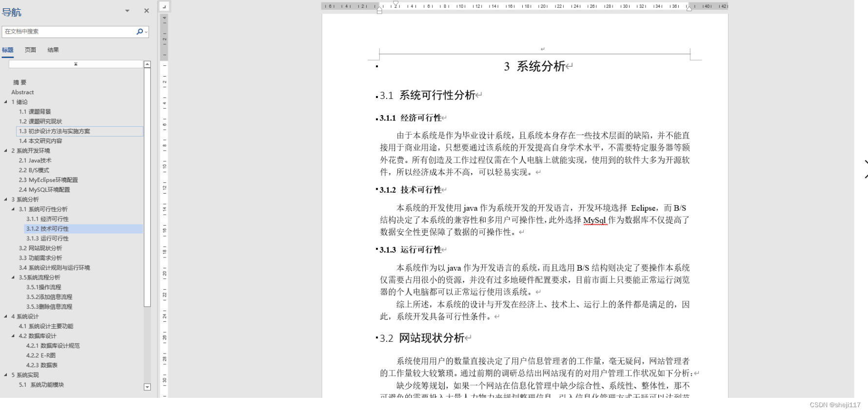Screen dimensions: 868x413
Task: Collapse the '3 系统分析' arrow in navigation pane
Action: coord(6,199)
